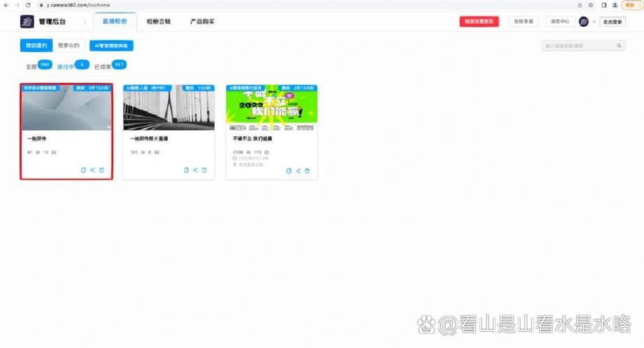The image size is (644, 348).
Task: Click the photo count icon on 一拍即传 card
Action: pos(54,152)
